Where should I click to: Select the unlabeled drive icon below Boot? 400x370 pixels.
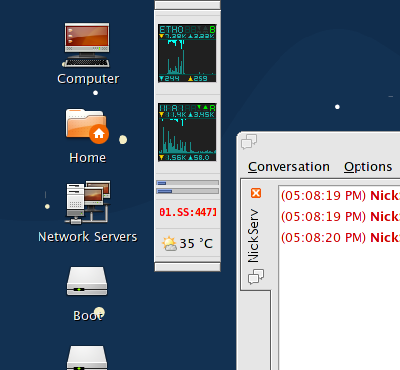(x=87, y=358)
